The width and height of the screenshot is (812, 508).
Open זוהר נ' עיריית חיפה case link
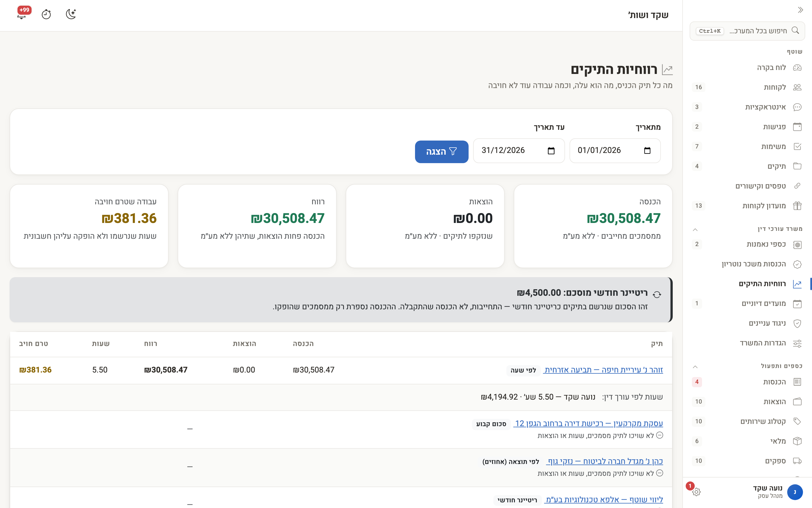pos(603,370)
